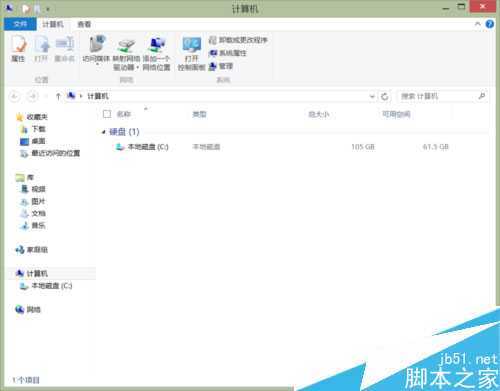Screen dimensions: 500x391
Task: Select 网络 in the navigation pane
Action: point(28,310)
